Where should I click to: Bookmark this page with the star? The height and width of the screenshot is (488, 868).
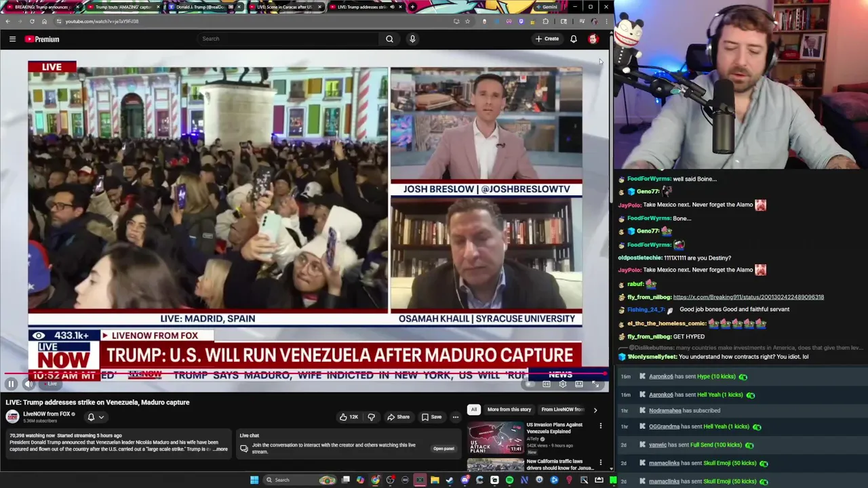click(x=467, y=21)
